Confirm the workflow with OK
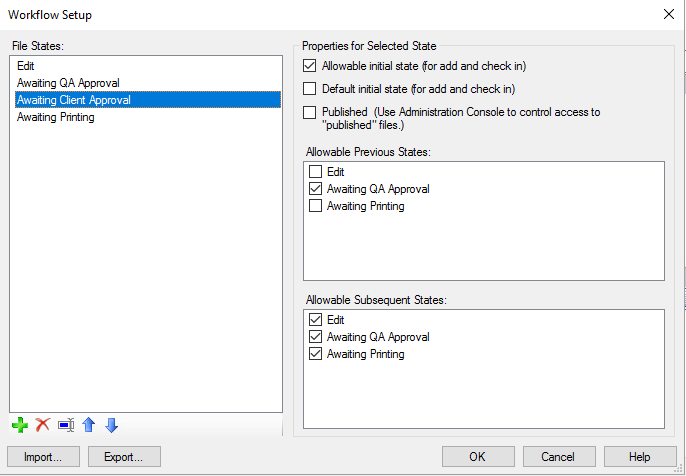Image resolution: width=686 pixels, height=476 pixels. [x=478, y=457]
